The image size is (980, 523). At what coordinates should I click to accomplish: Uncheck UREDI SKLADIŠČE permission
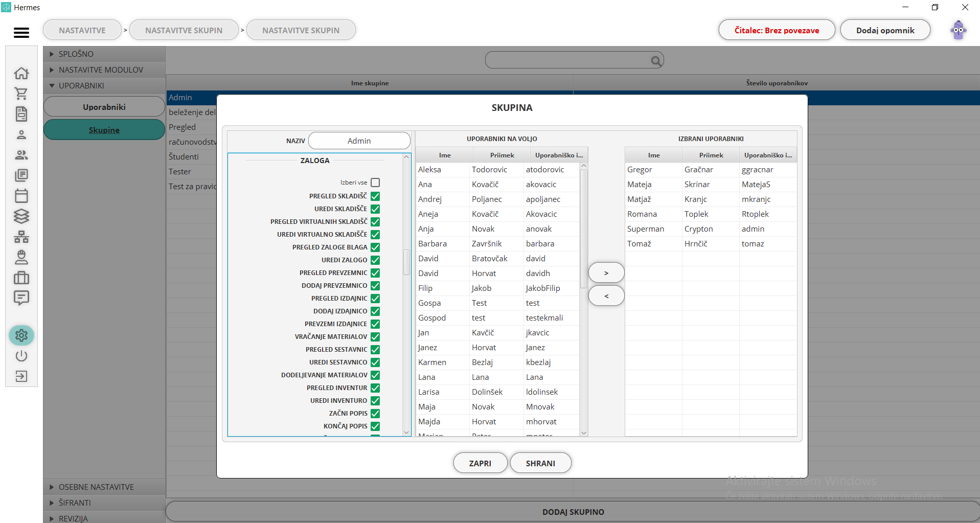(x=375, y=209)
